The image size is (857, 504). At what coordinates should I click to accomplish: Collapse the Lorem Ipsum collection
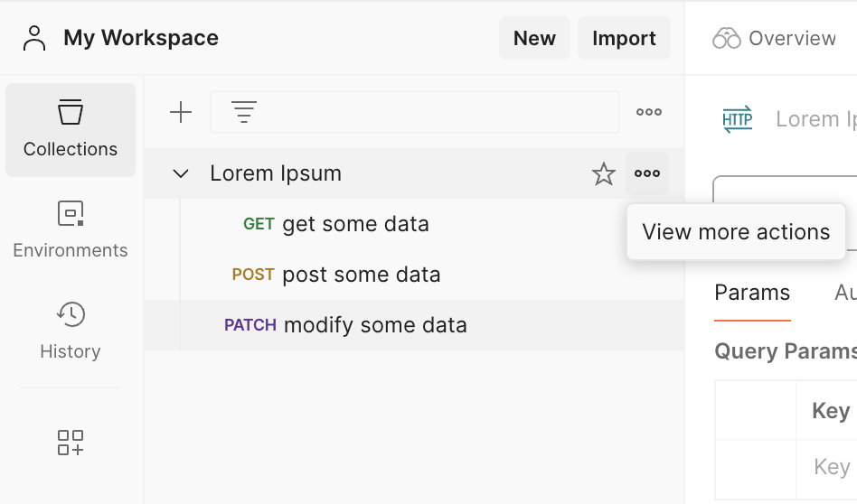click(x=181, y=173)
